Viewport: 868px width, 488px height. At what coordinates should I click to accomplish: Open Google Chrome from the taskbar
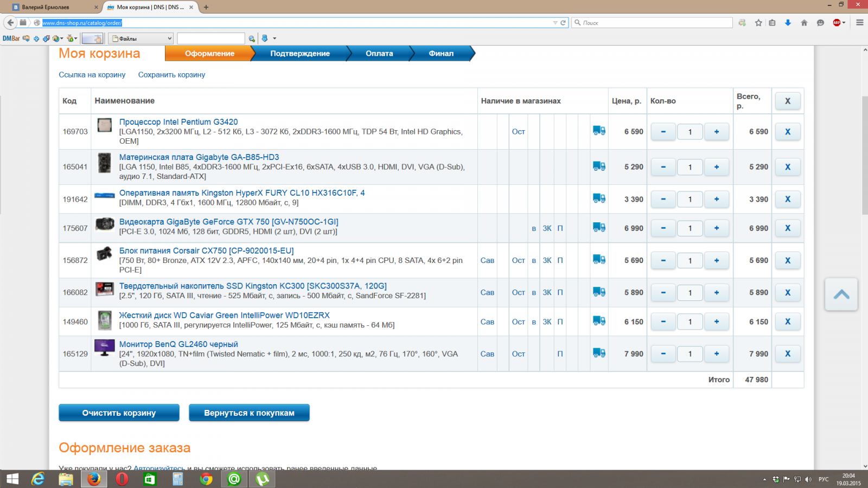206,479
